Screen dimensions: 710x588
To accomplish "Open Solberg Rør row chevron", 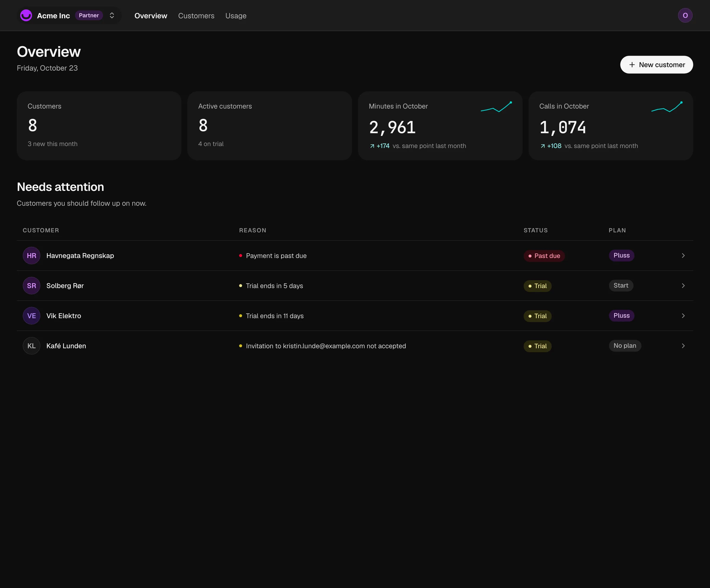I will (683, 286).
